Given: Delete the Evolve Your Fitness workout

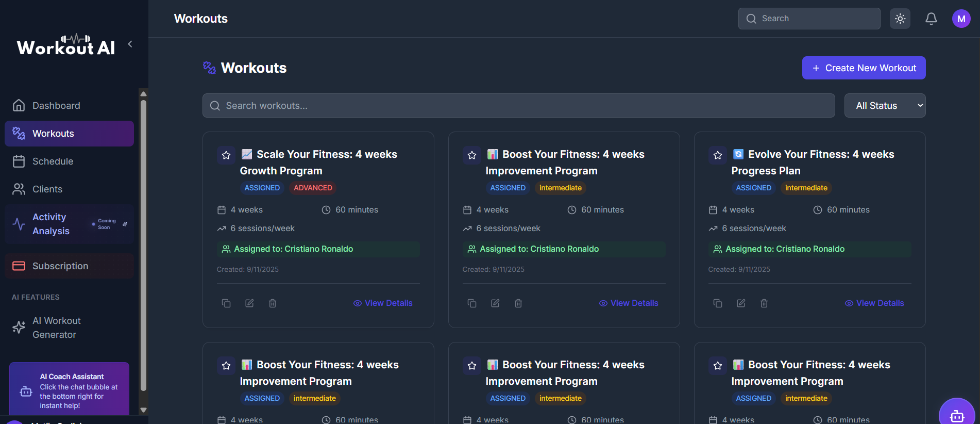Looking at the screenshot, I should pos(764,303).
